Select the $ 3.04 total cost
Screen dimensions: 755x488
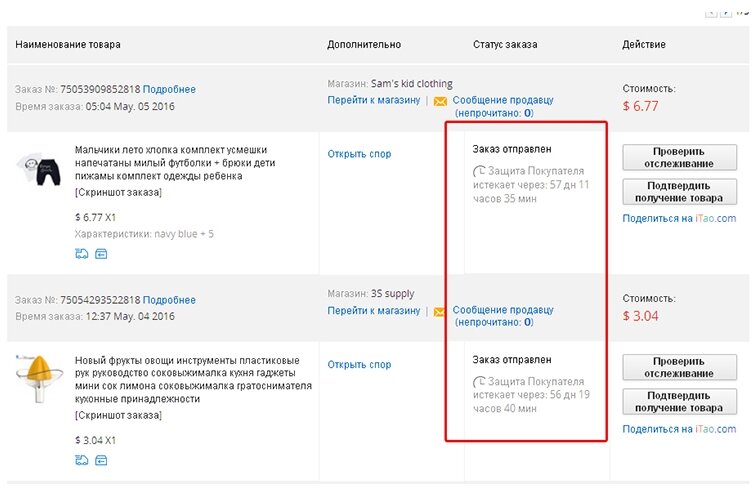640,316
